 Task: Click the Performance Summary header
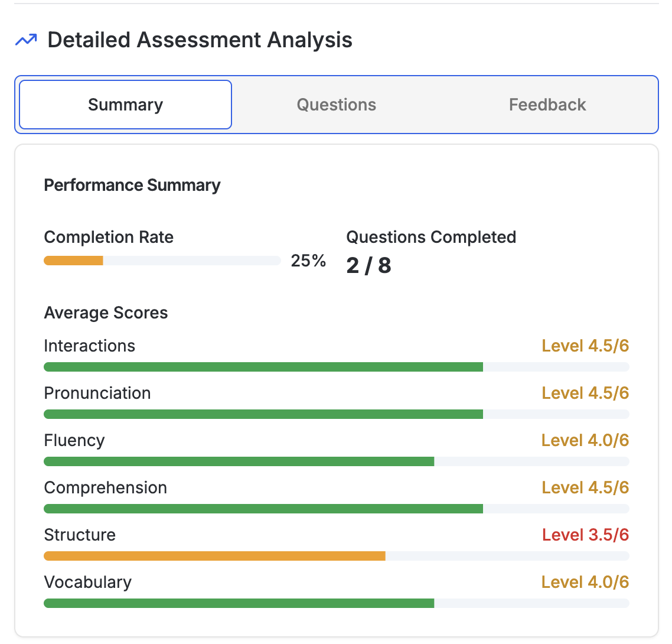click(132, 185)
